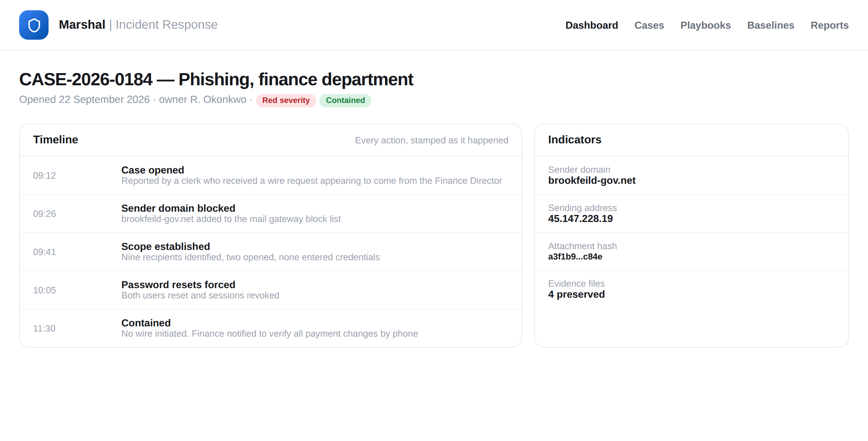Click the 'Attachment hash' label
This screenshot has height=441, width=868.
tap(583, 246)
